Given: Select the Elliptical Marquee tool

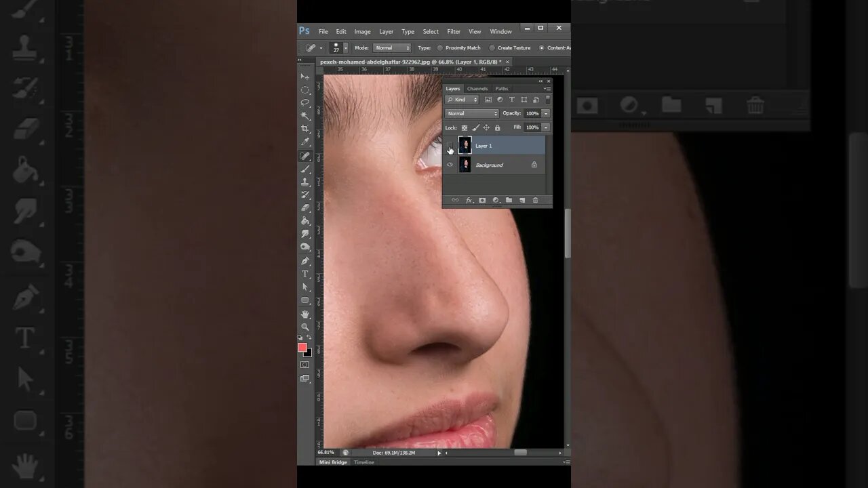Looking at the screenshot, I should point(305,89).
